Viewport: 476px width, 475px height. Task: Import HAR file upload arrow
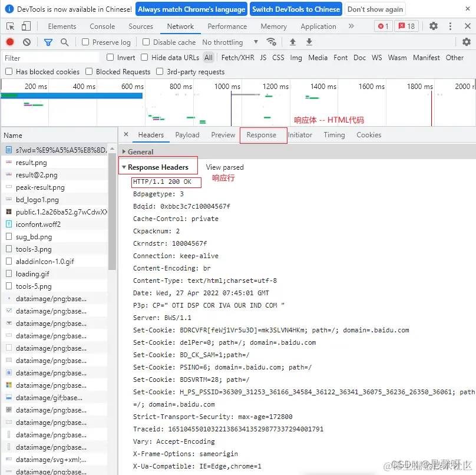(293, 42)
